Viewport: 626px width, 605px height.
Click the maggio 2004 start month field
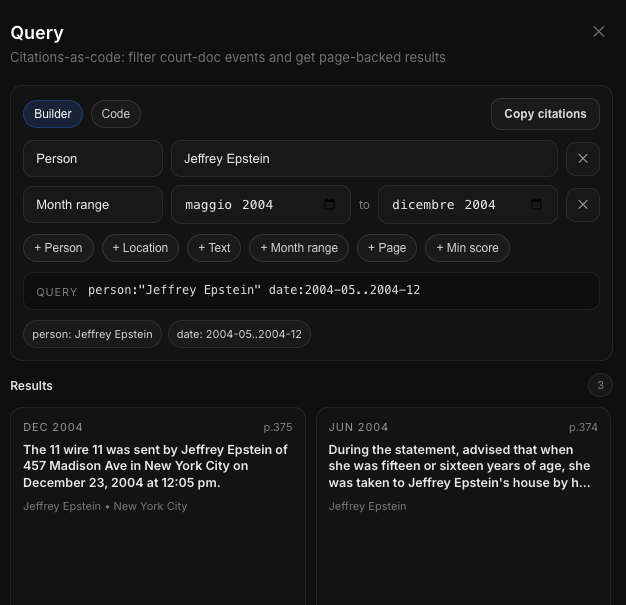coord(261,204)
